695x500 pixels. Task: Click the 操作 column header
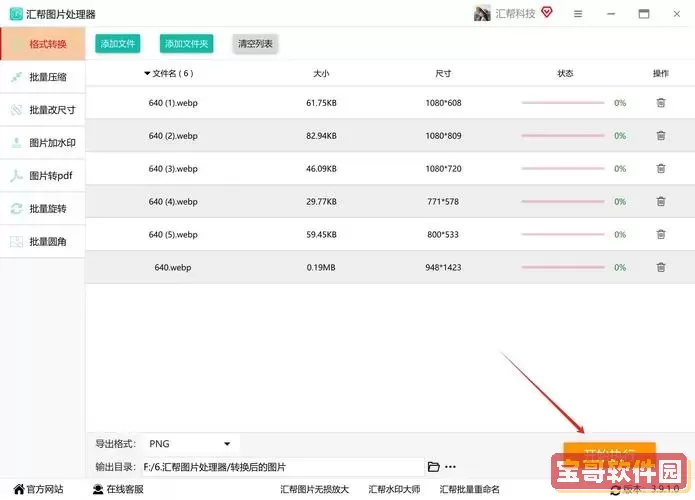pos(660,74)
